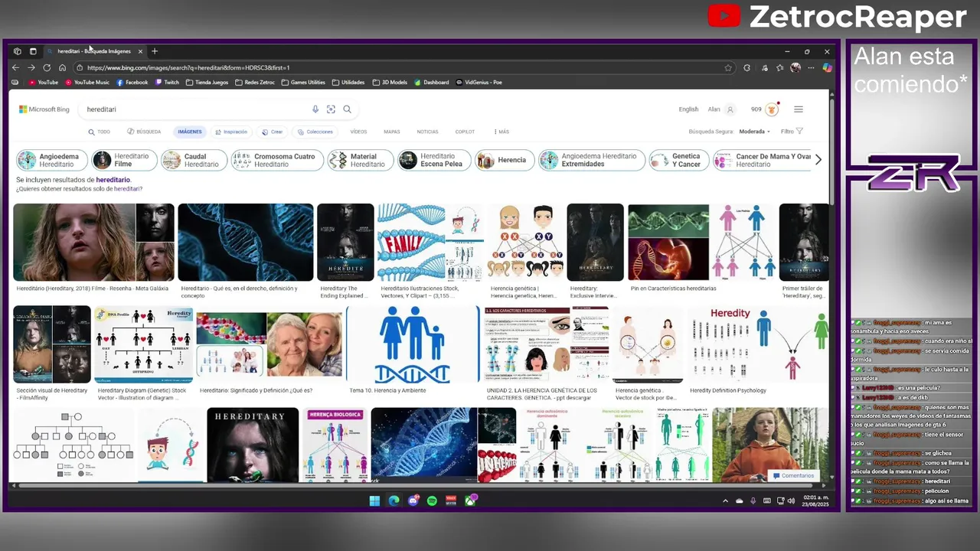The height and width of the screenshot is (551, 980).
Task: Open Búsqueda Segura Moderada dropdown
Action: coord(755,132)
